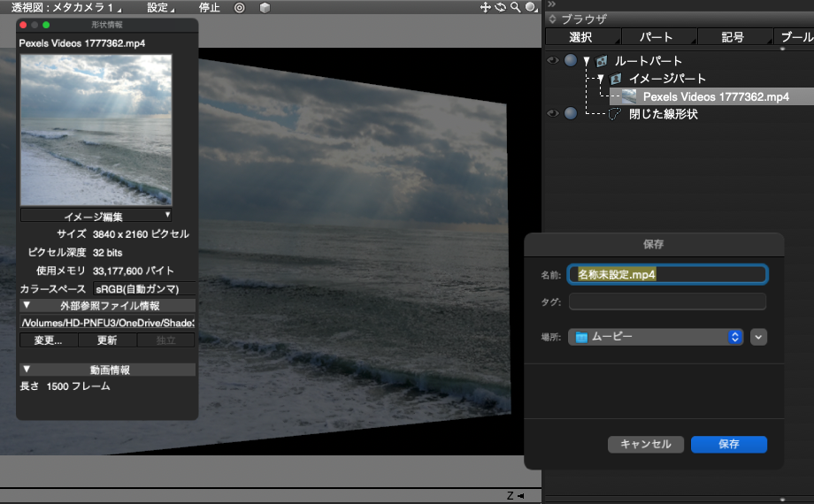Click the 名前 filename input field

pos(667,274)
